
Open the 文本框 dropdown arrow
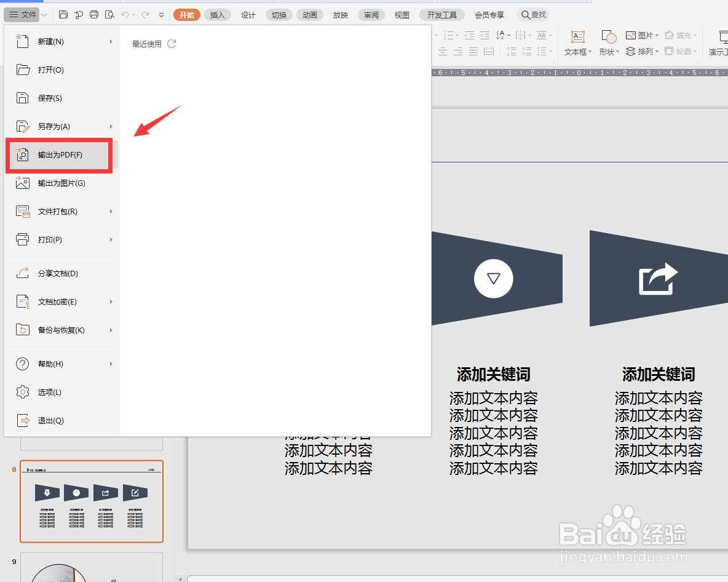[x=590, y=52]
